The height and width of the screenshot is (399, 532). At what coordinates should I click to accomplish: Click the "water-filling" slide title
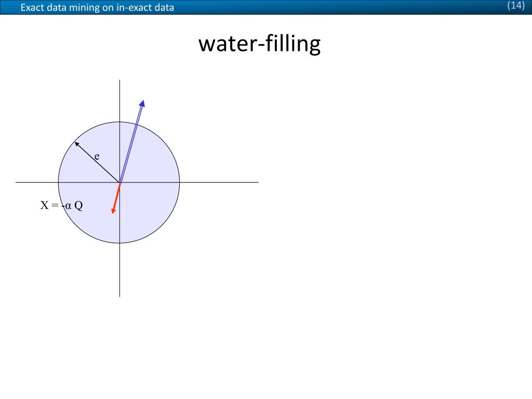click(x=260, y=44)
